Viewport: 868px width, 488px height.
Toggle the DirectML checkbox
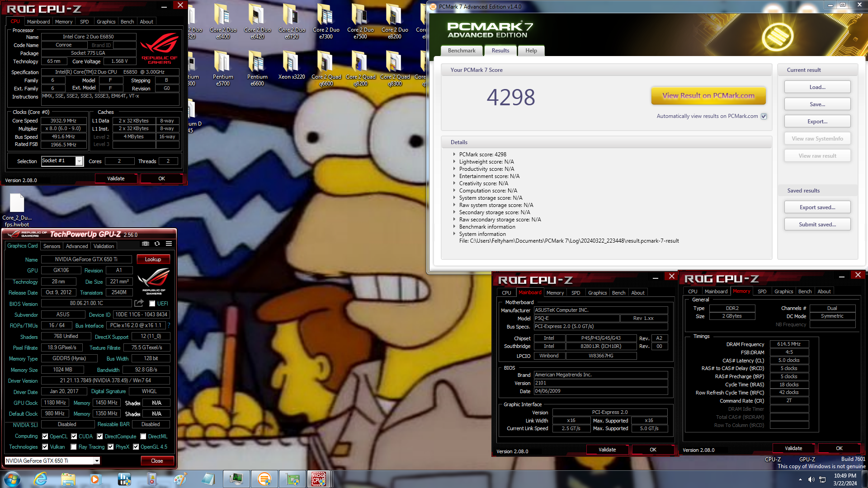[x=143, y=436]
